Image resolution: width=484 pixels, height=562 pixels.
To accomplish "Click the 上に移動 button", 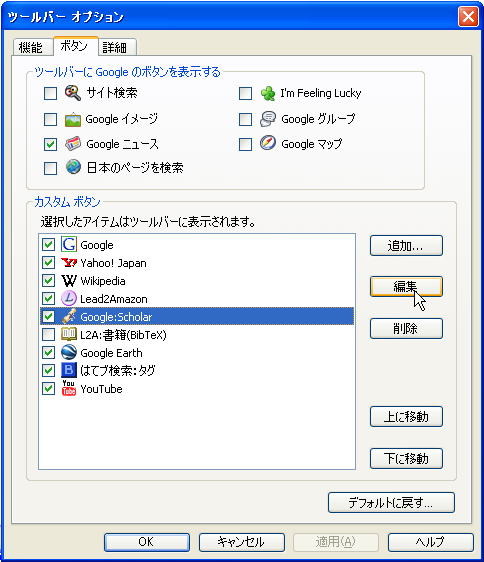I will pos(406,416).
